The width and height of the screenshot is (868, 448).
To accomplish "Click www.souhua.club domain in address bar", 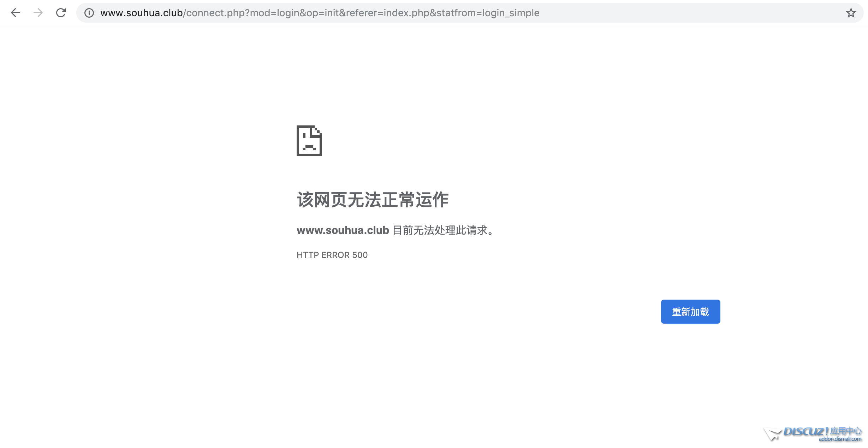I will (x=141, y=13).
